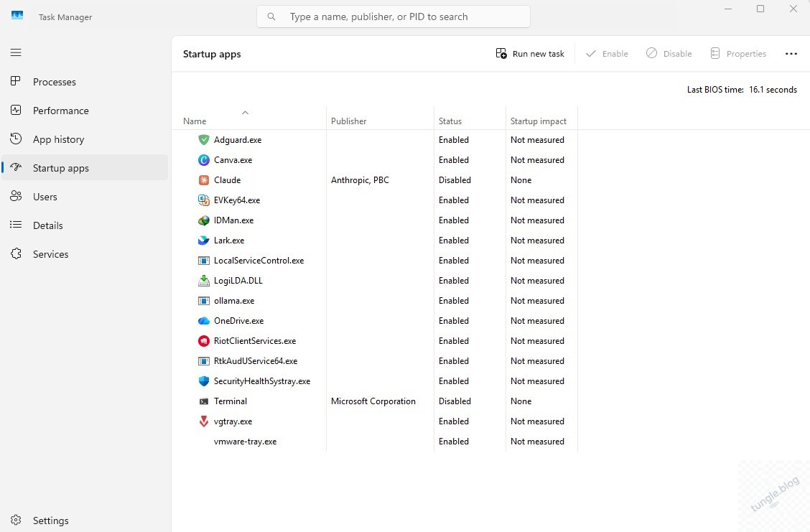Click the RtkAudUService64.exe icon
This screenshot has width=810, height=532.
click(203, 361)
